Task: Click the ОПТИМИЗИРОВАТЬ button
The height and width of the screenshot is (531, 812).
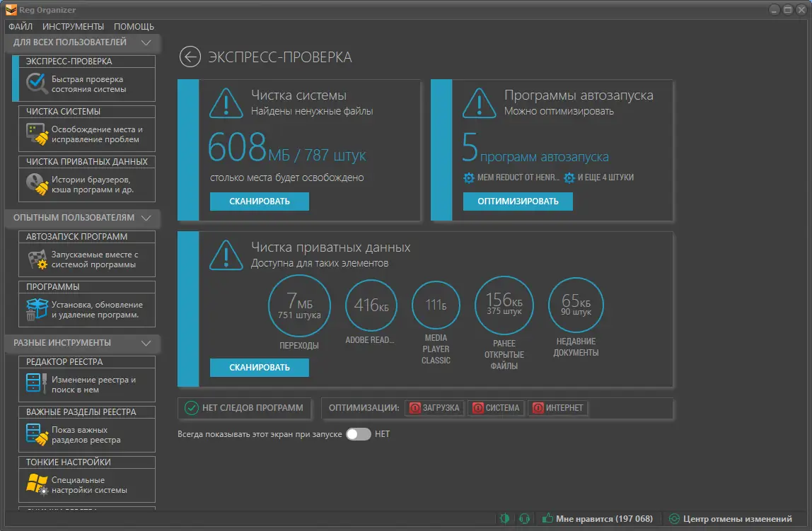Action: (x=518, y=202)
